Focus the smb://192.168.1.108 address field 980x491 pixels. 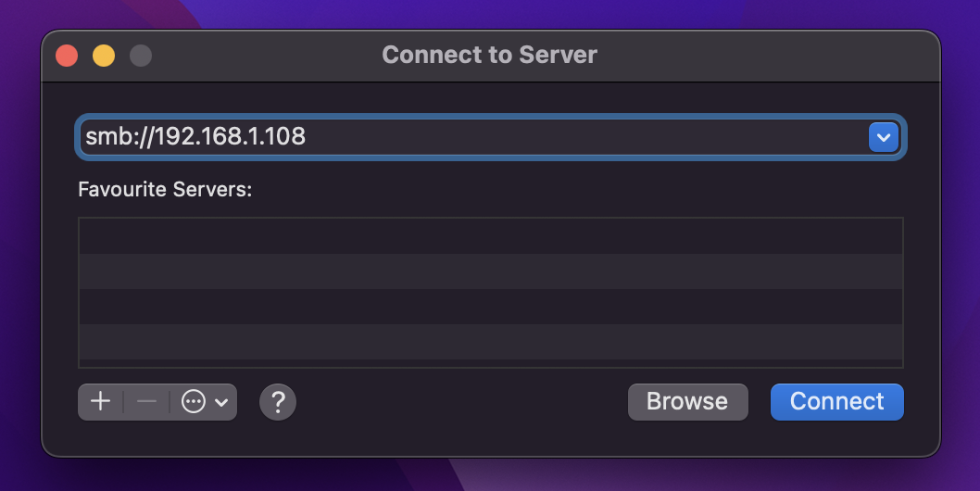[x=463, y=137]
